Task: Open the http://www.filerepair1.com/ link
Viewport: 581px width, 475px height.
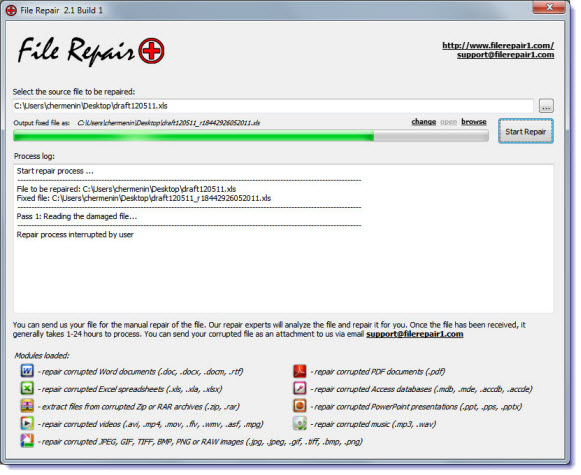Action: 498,46
